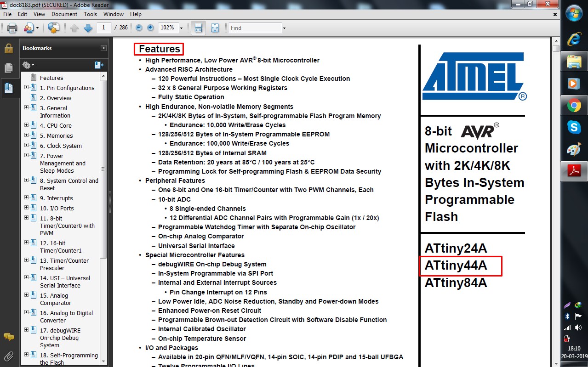Open the Windows Start button
The image size is (588, 367).
coord(574,13)
